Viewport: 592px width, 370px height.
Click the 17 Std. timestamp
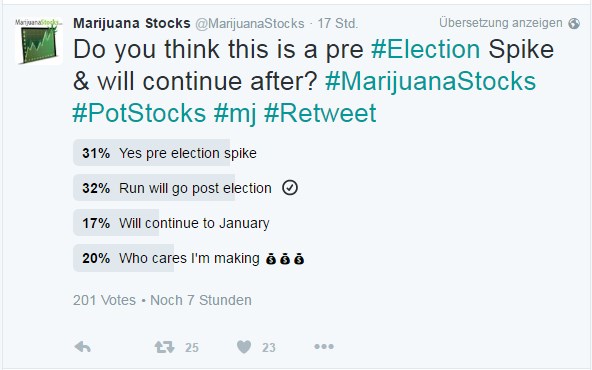[x=338, y=23]
